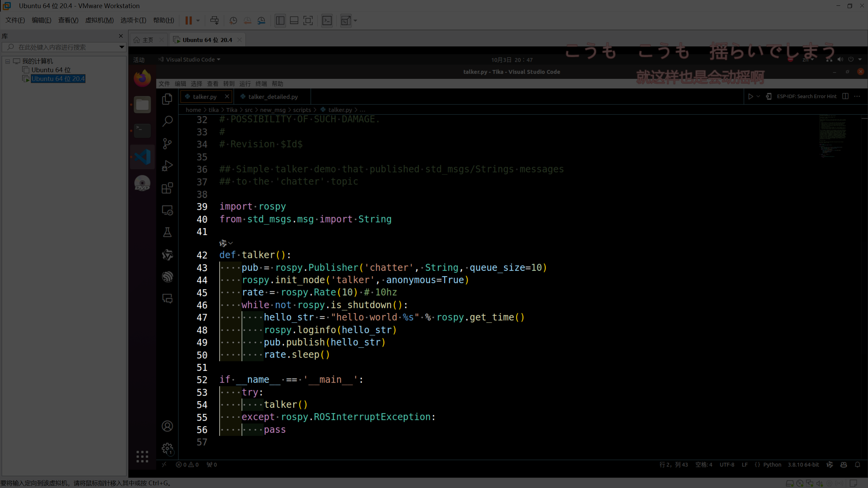Open the Run and Debug view
The image size is (868, 488).
coord(167,166)
